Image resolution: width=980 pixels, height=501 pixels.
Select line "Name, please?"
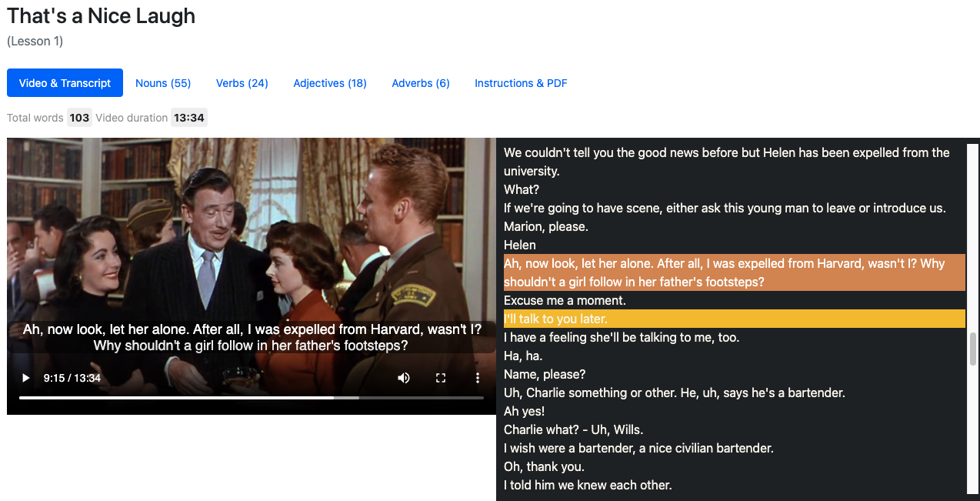click(735, 374)
